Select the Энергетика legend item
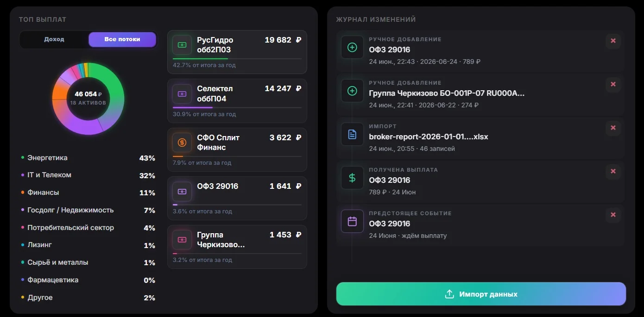The width and height of the screenshot is (644, 317). coord(88,158)
